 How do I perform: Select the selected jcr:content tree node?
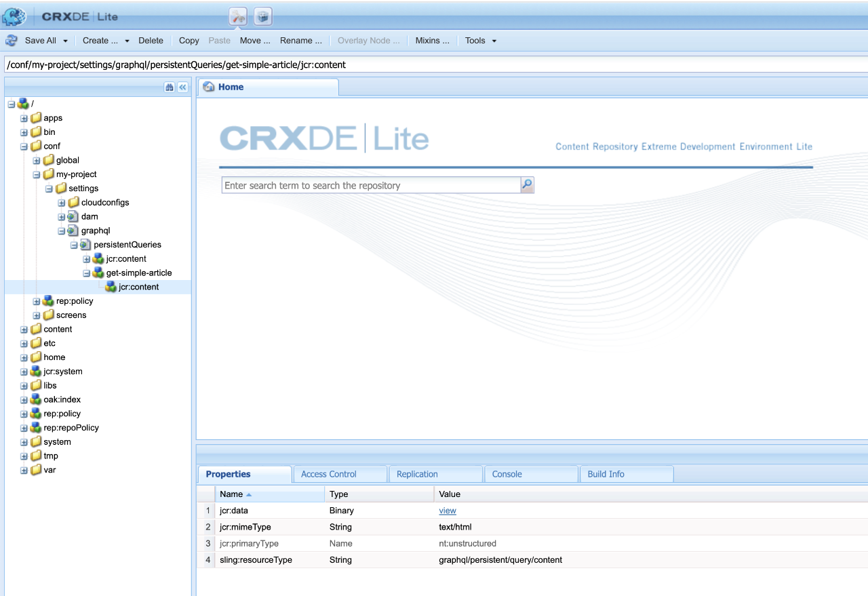pyautogui.click(x=138, y=287)
